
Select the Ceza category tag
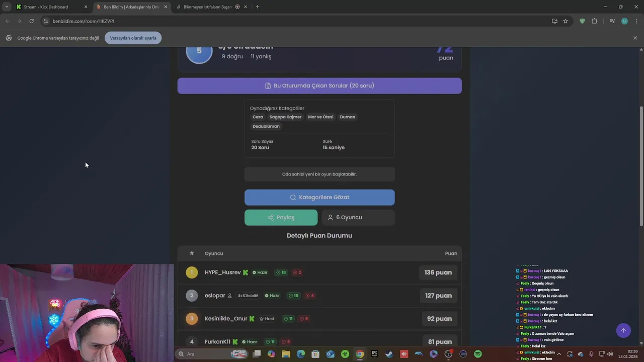pos(258,117)
